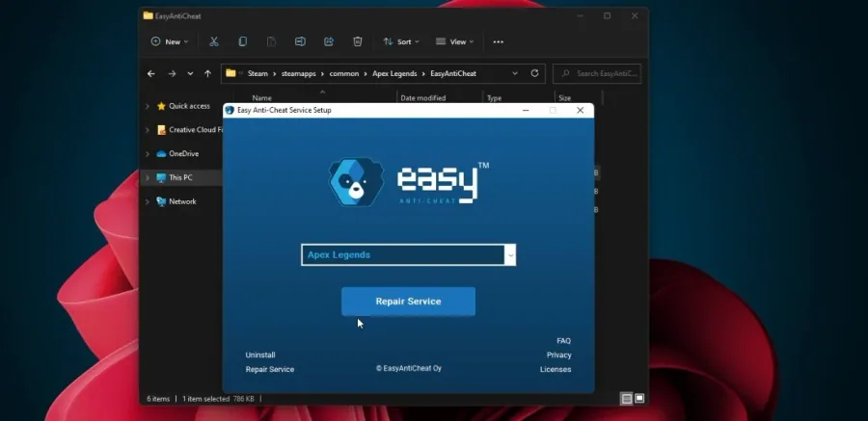Click the Rename icon in File Explorer toolbar
The width and height of the screenshot is (868, 421).
(300, 41)
